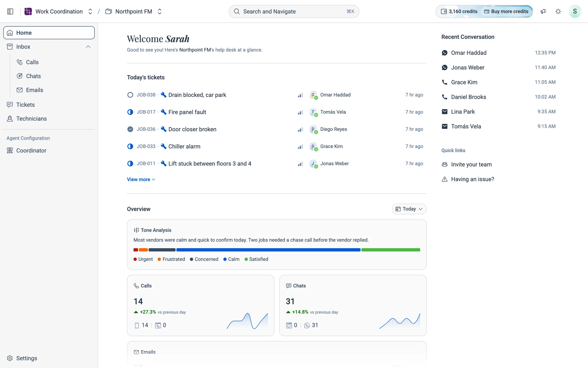Toggle completed status check for JOB-036
Image resolution: width=588 pixels, height=368 pixels.
pyautogui.click(x=130, y=129)
